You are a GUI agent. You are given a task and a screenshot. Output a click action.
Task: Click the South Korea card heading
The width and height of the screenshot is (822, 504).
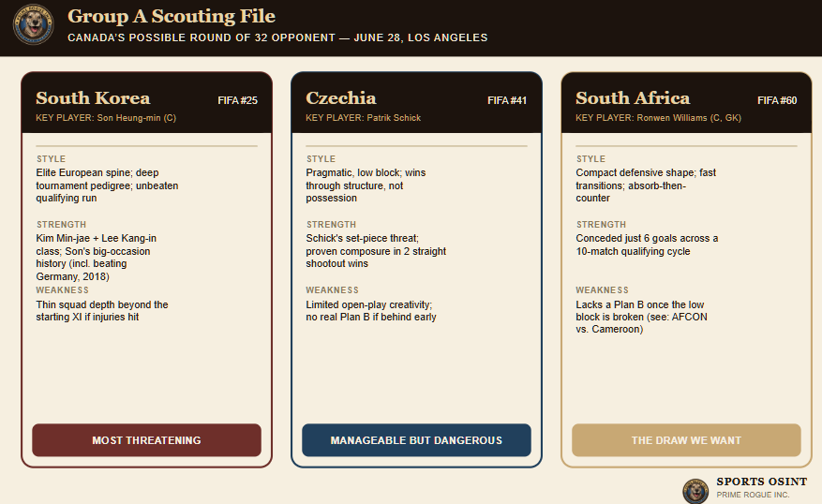[x=93, y=98]
